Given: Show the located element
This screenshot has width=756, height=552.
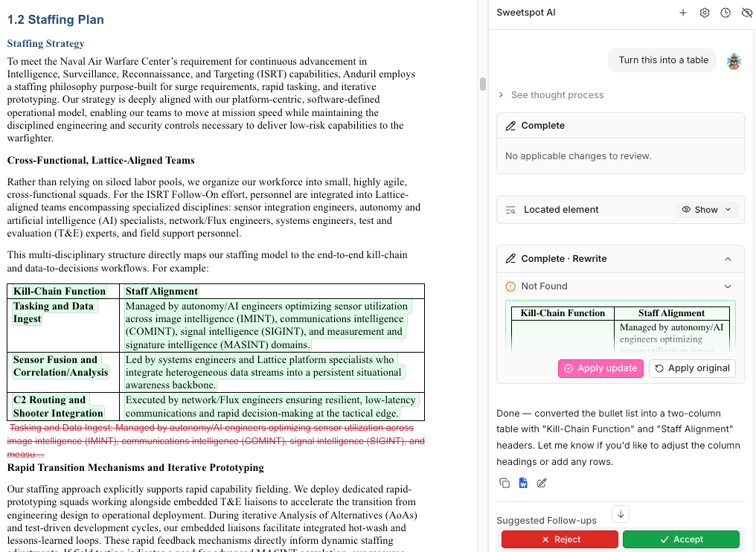Looking at the screenshot, I should click(700, 210).
